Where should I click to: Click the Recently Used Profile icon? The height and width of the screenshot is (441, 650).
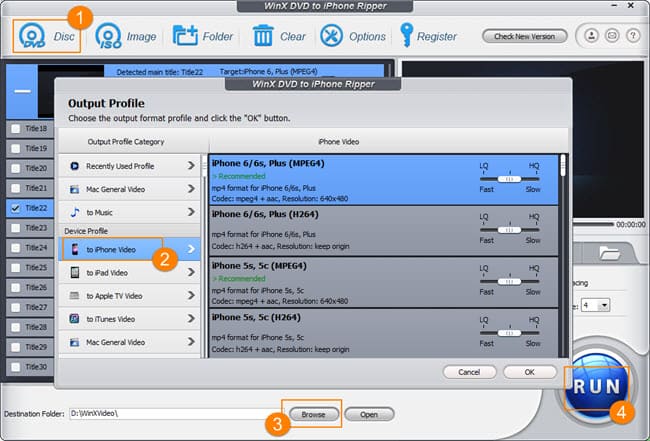click(75, 166)
